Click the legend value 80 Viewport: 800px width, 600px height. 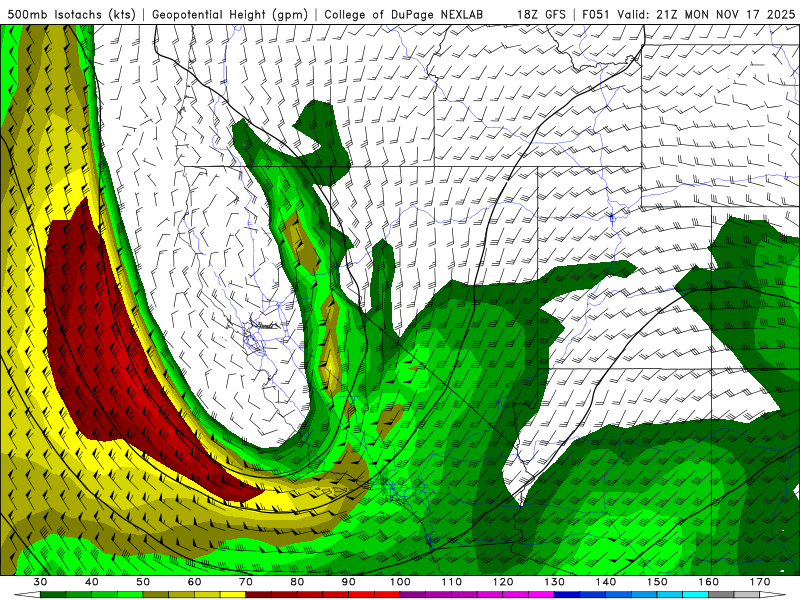pyautogui.click(x=297, y=582)
